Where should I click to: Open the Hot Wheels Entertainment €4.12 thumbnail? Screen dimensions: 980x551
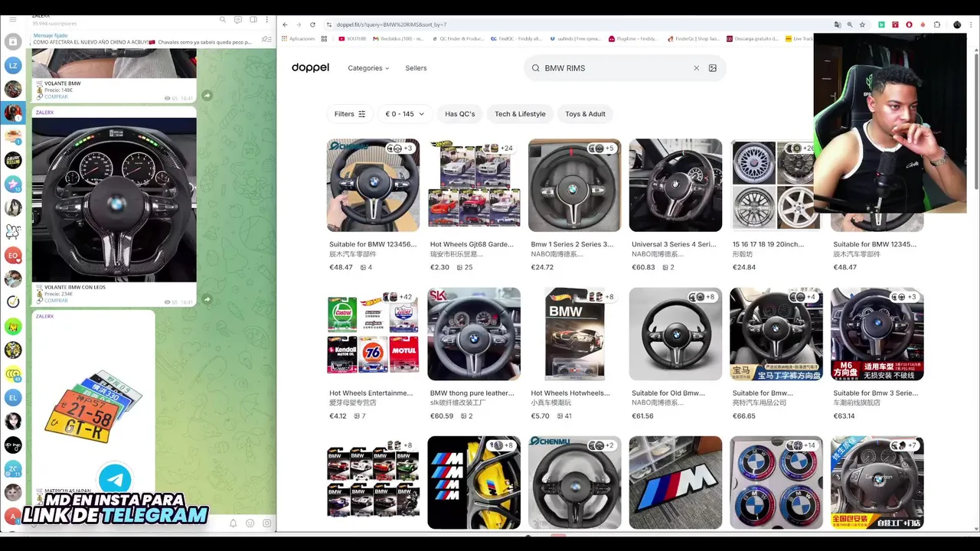373,334
